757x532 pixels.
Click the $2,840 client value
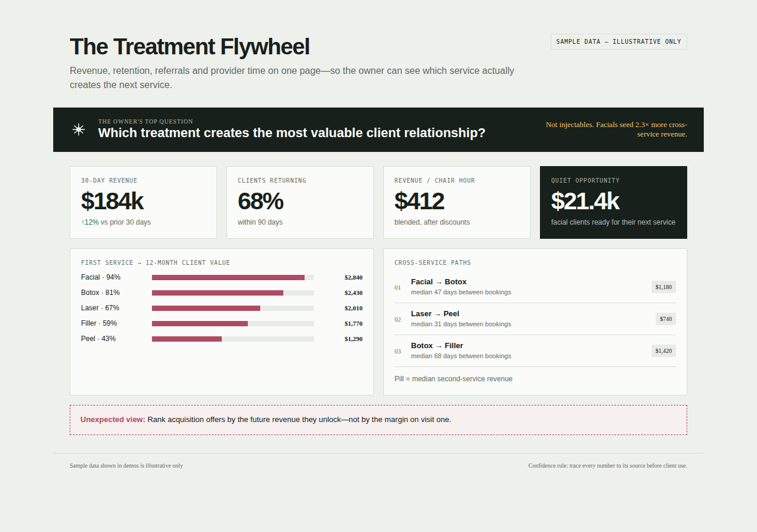click(354, 277)
